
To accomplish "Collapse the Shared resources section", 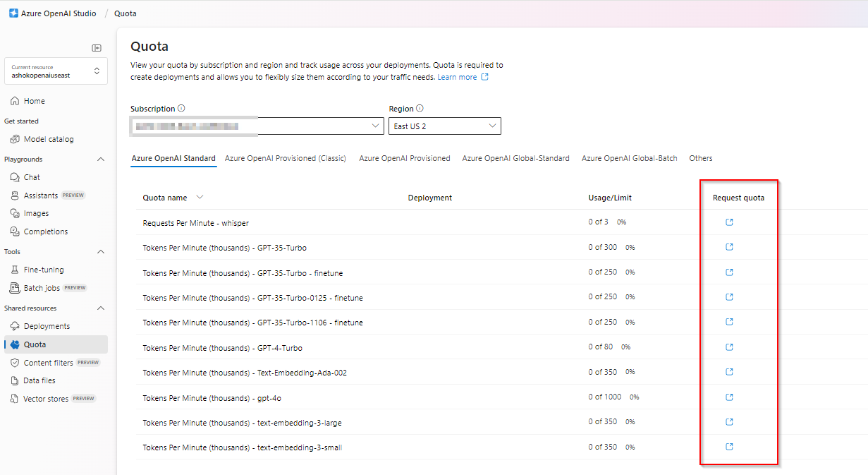I will pyautogui.click(x=101, y=308).
